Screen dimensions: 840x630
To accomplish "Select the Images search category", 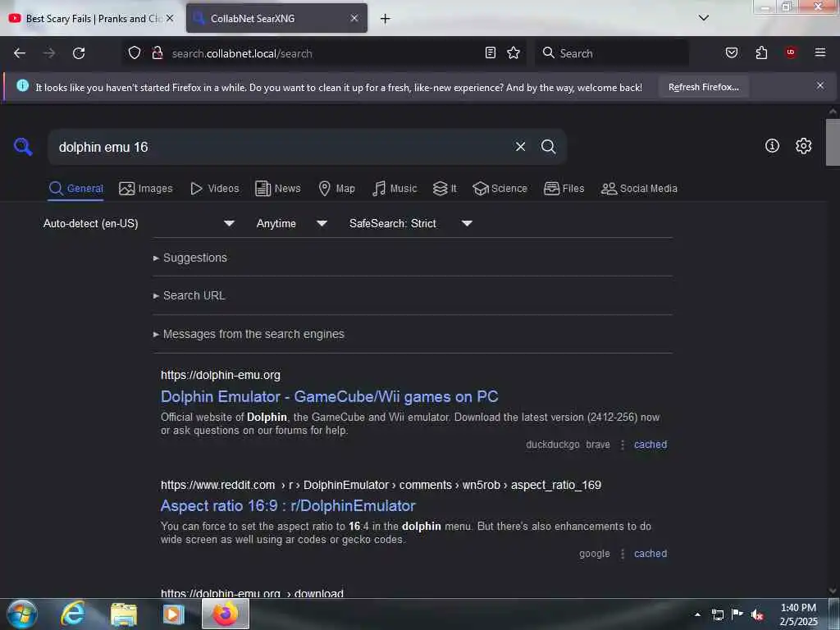I will (x=146, y=189).
